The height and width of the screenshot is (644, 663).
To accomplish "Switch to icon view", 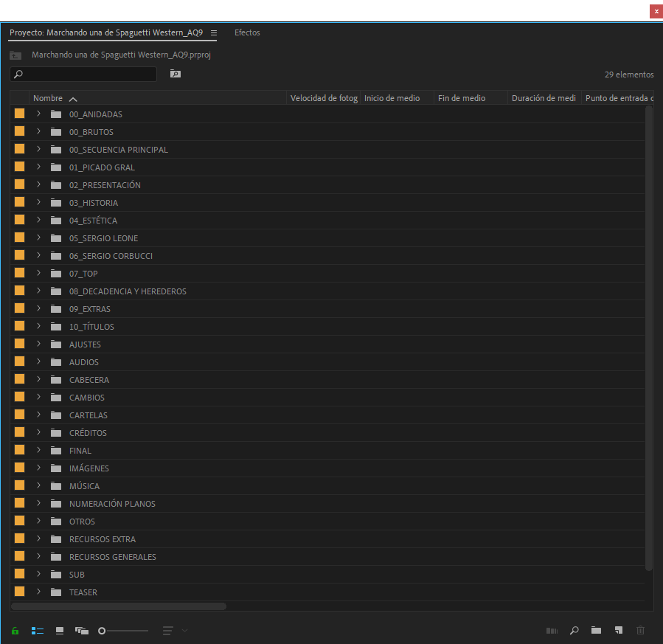I will coord(60,631).
